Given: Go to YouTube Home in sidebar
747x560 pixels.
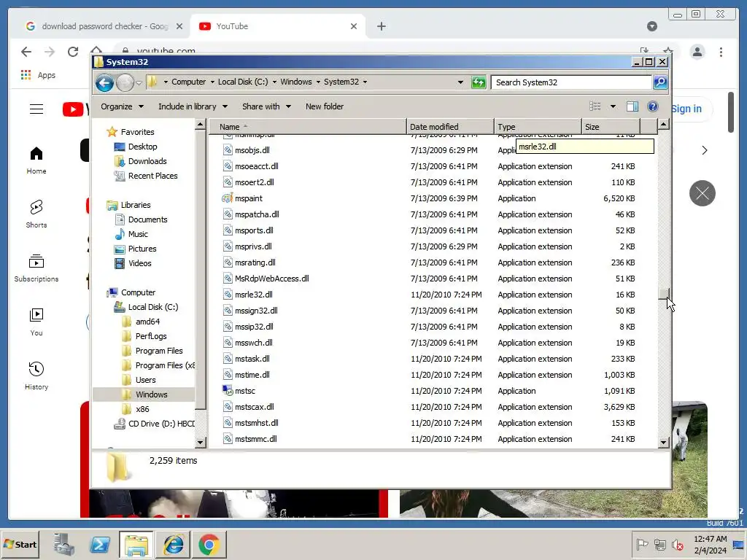Looking at the screenshot, I should click(x=36, y=160).
